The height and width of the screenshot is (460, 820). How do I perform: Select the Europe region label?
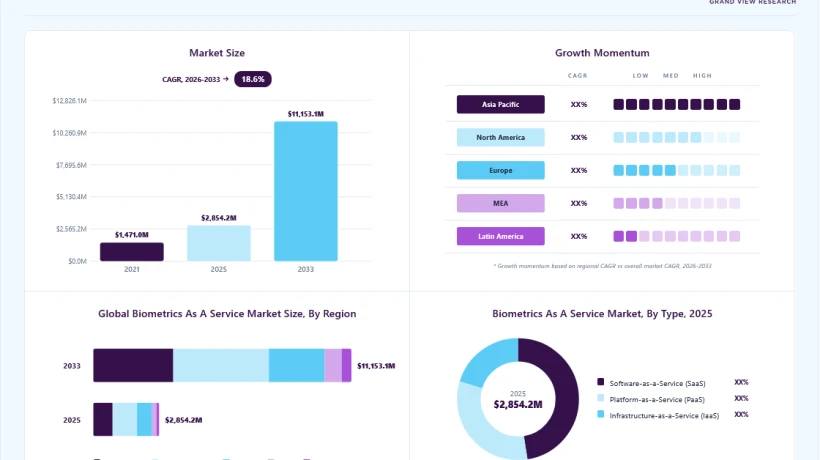coord(500,170)
